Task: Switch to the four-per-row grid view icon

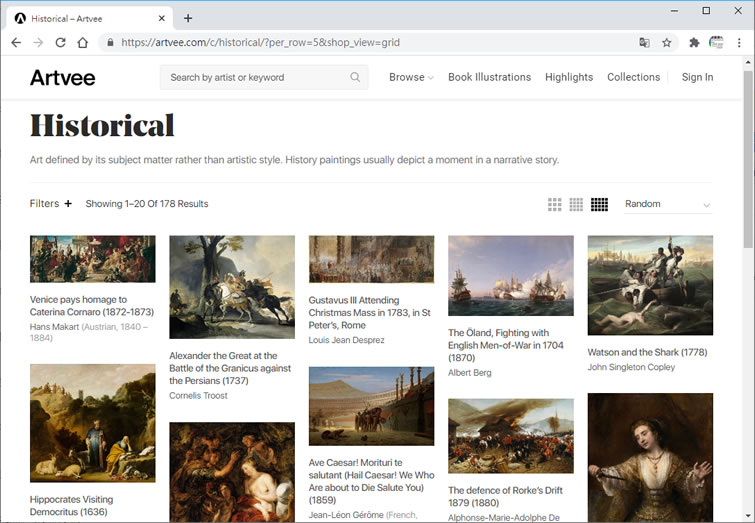Action: 576,204
